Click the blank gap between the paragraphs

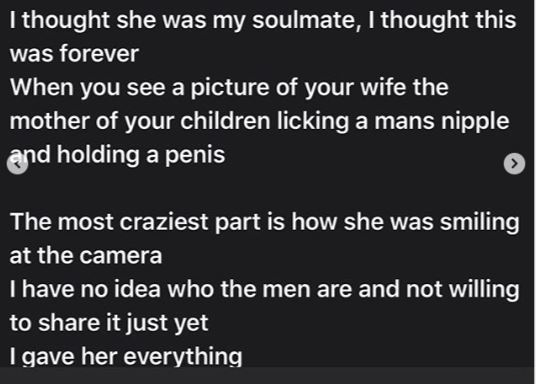pos(267,188)
